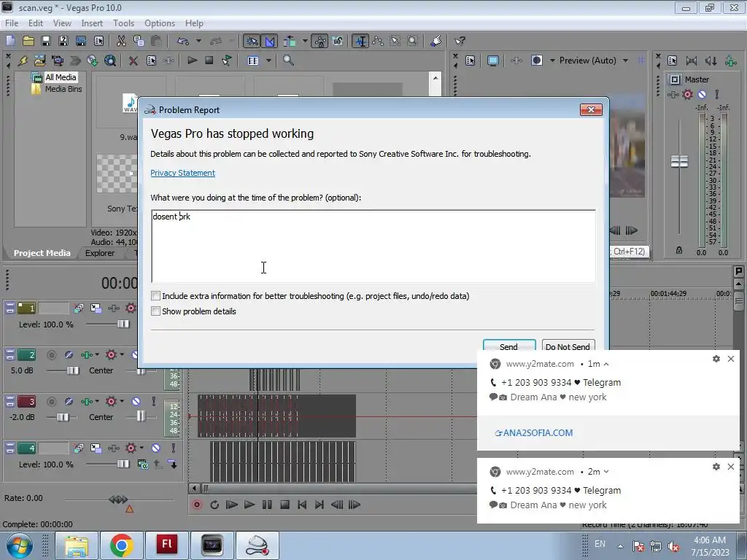Open the Options menu

click(x=160, y=23)
